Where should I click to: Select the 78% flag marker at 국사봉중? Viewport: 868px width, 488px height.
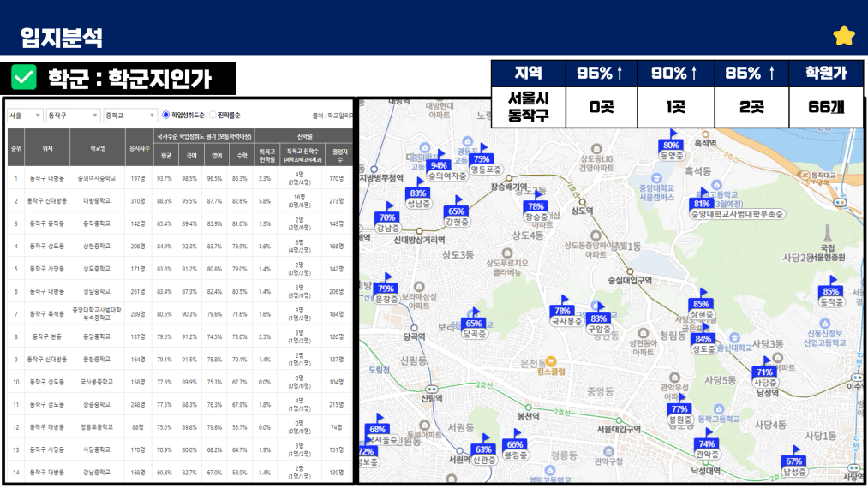pos(562,311)
